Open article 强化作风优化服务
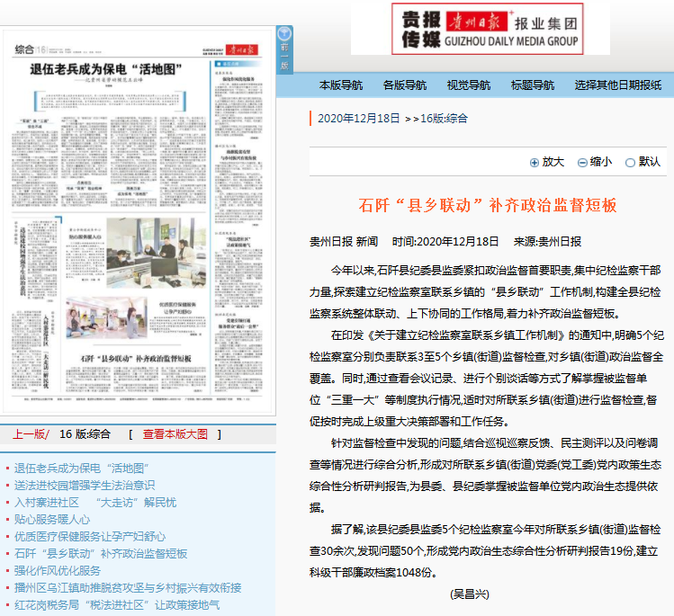 pyautogui.click(x=58, y=571)
